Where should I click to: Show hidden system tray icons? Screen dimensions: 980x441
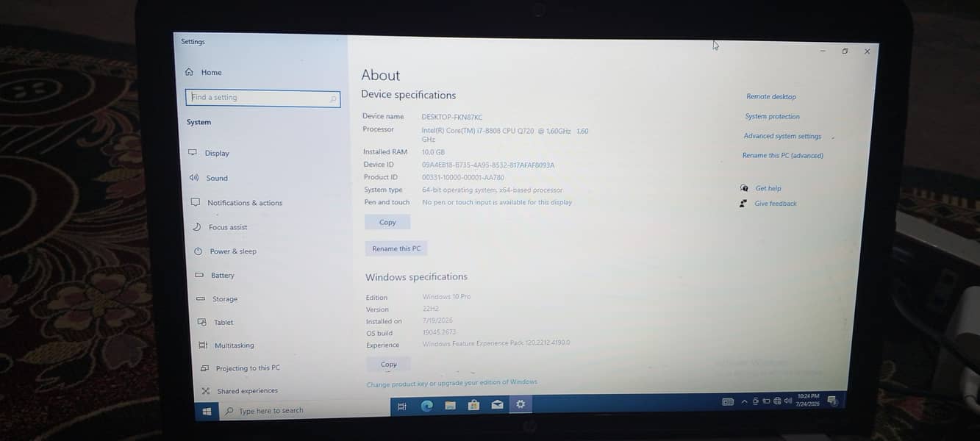point(744,401)
